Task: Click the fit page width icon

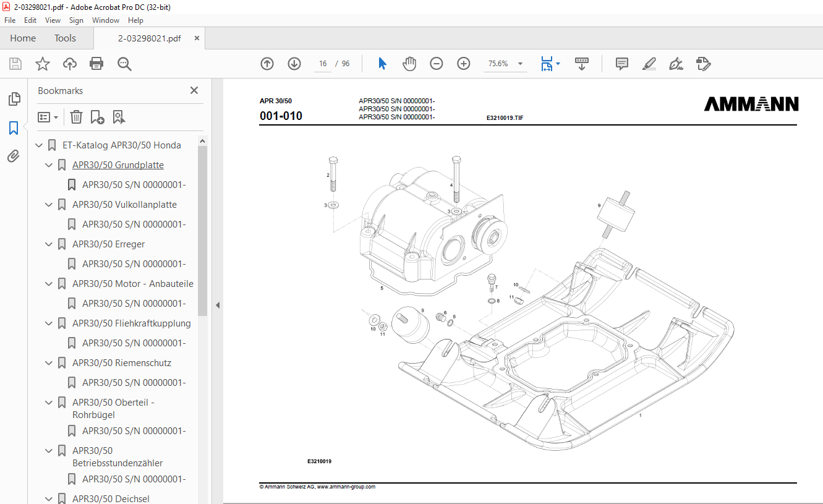Action: tap(547, 64)
